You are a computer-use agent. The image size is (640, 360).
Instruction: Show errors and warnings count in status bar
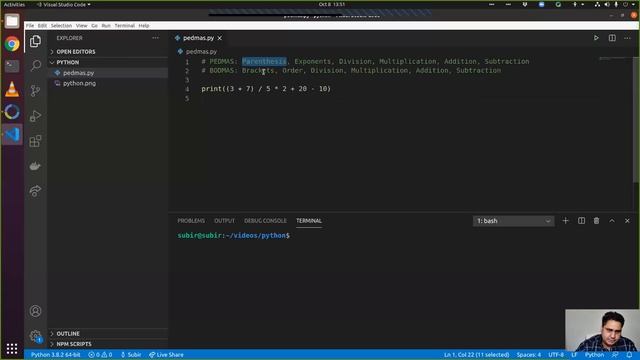(100, 355)
